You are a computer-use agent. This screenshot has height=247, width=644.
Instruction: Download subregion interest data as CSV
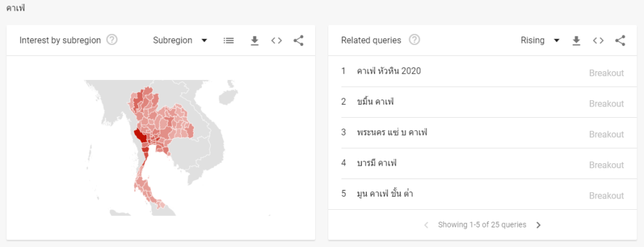[255, 40]
